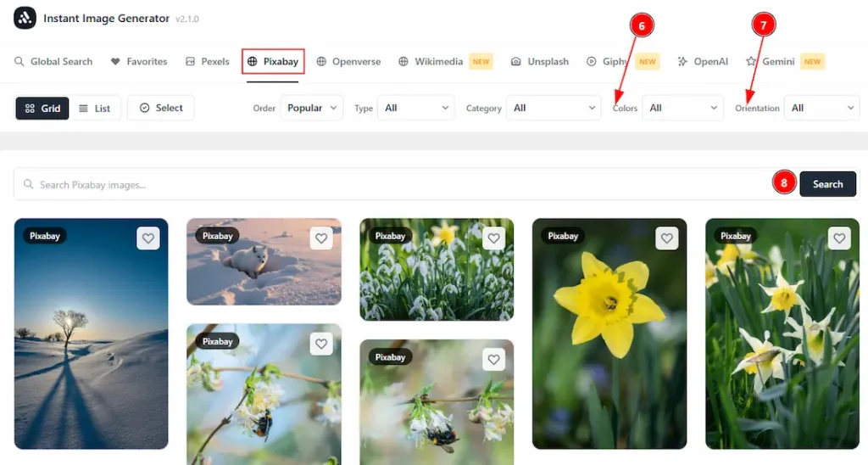Select the Pixabay tab
This screenshot has height=465, width=868.
(x=273, y=62)
